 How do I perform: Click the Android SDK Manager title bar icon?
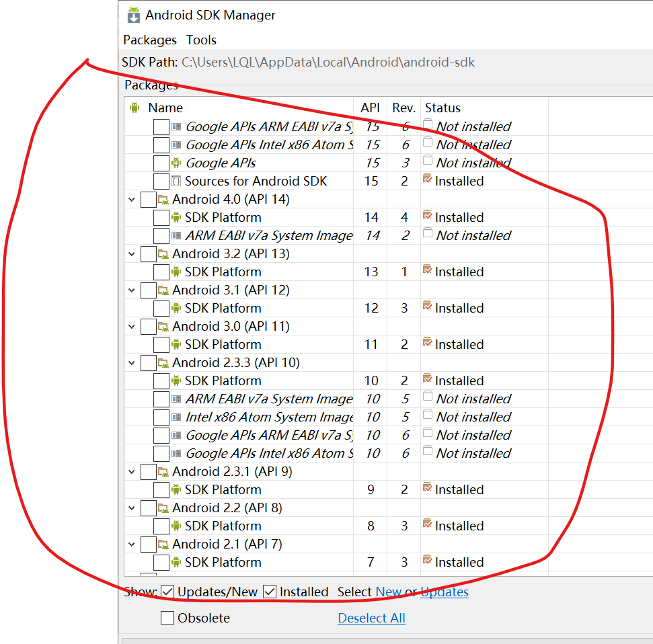[x=134, y=15]
